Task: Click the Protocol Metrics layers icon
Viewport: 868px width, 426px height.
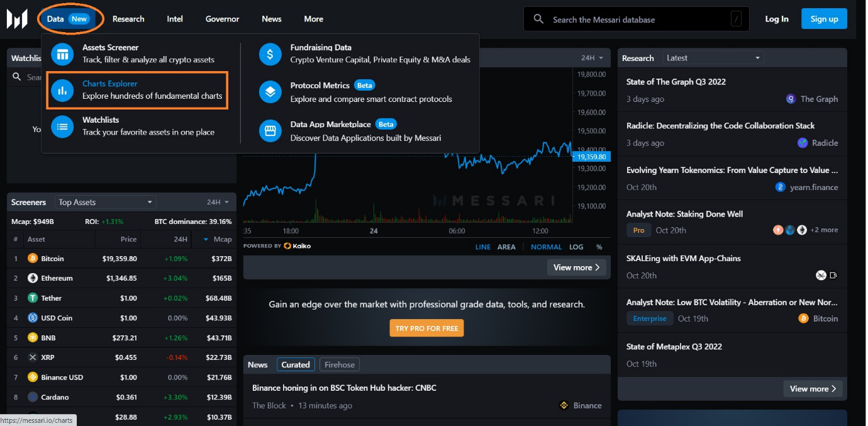Action: 270,92
